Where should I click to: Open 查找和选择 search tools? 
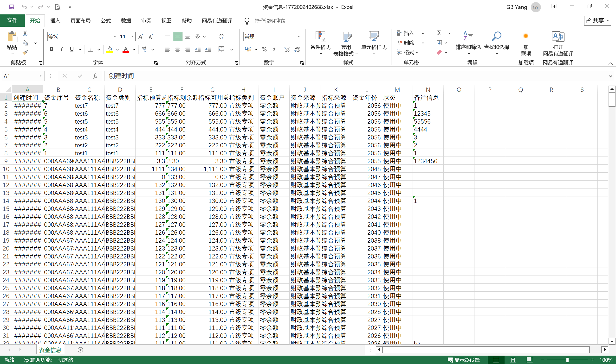coord(496,43)
